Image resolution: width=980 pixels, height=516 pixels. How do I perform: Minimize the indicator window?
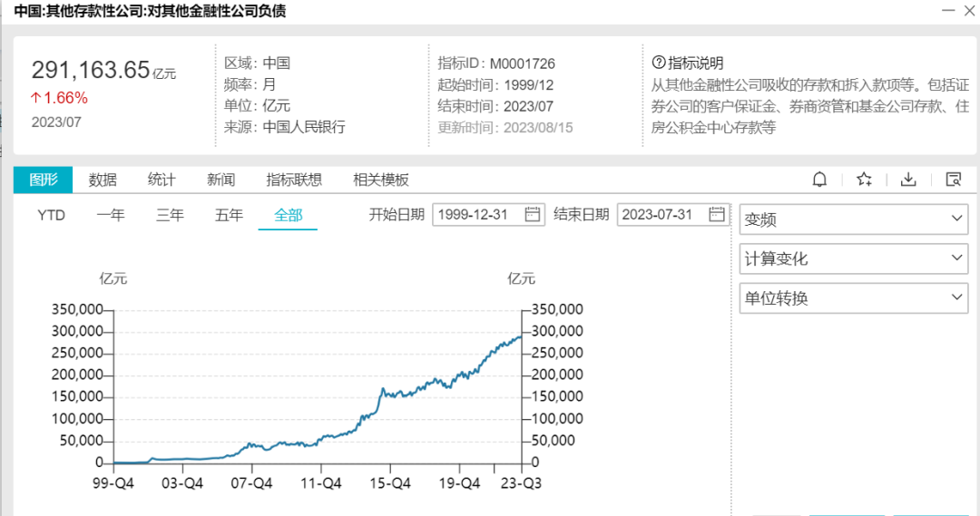(x=948, y=10)
